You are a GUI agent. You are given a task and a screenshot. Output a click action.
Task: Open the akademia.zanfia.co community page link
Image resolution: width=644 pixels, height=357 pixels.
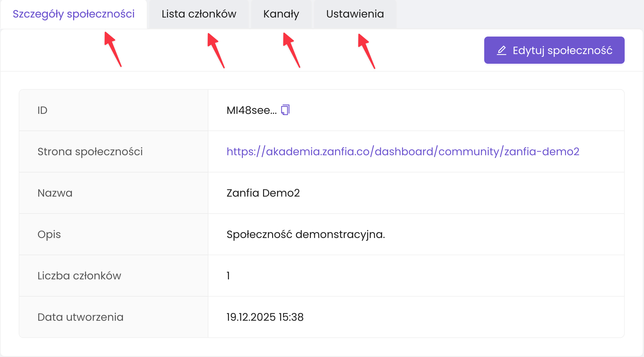(x=403, y=151)
